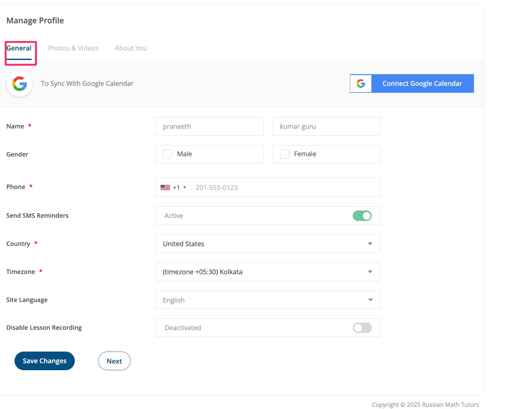
Task: Enable the Disable Lesson Recording toggle
Action: click(362, 328)
